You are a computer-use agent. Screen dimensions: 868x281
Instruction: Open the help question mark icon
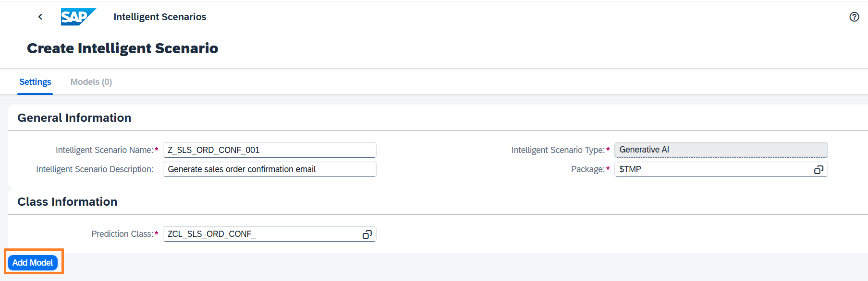[854, 17]
